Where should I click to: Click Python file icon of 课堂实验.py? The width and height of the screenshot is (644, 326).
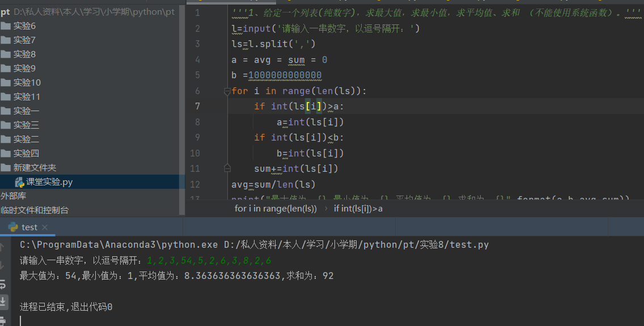click(19, 182)
